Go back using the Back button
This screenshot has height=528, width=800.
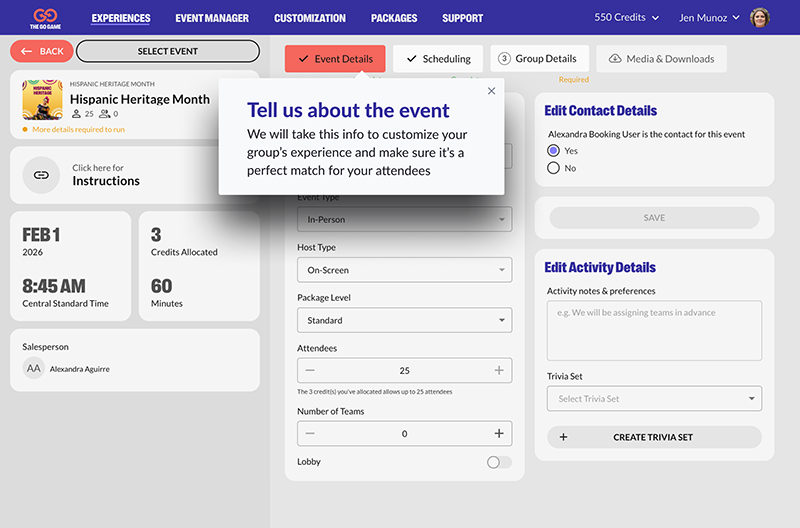pos(41,51)
